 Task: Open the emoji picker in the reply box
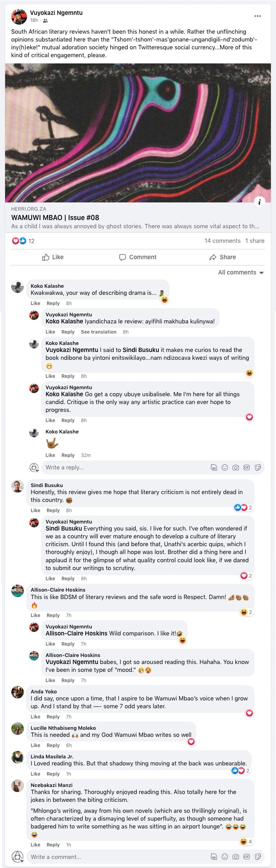225,467
